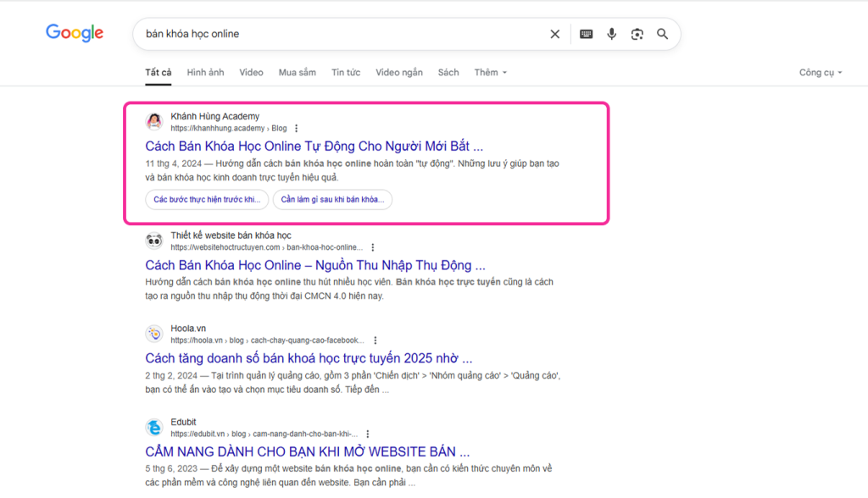
Task: Open the 'Sách' tab
Action: (x=448, y=73)
